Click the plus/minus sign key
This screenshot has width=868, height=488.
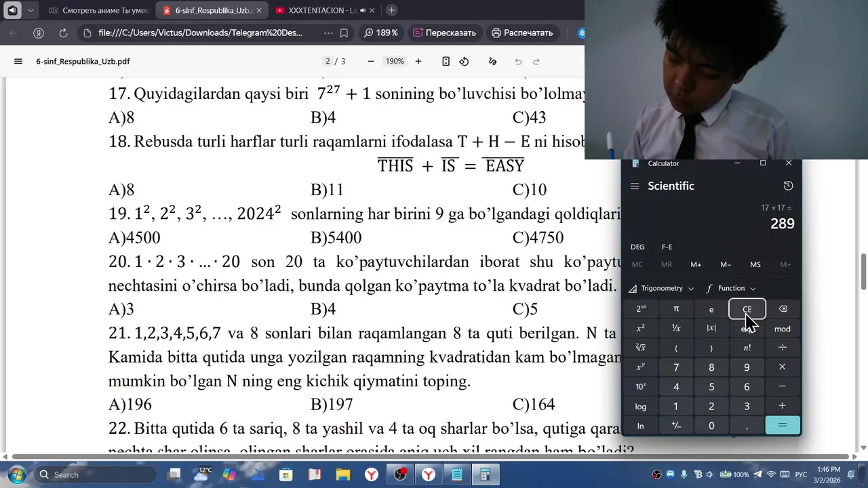click(676, 426)
